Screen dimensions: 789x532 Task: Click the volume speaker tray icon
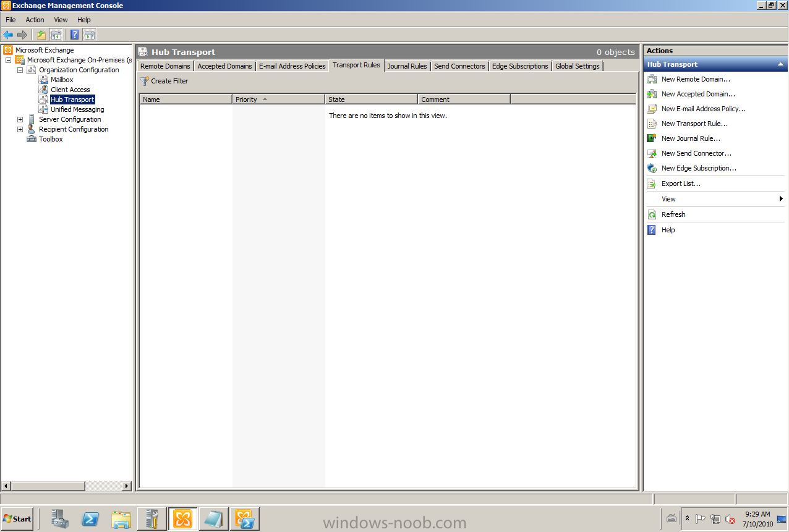coord(730,519)
